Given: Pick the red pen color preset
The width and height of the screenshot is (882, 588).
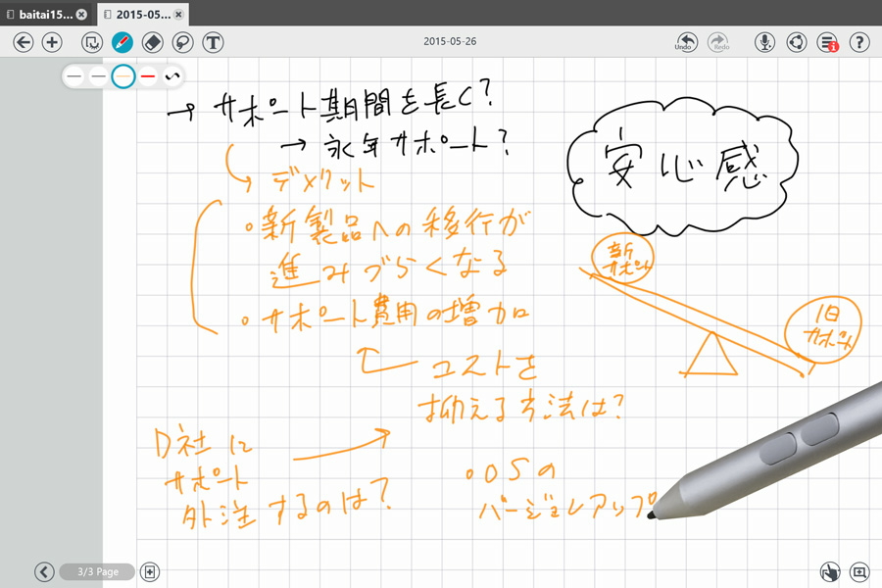Looking at the screenshot, I should click(x=148, y=76).
